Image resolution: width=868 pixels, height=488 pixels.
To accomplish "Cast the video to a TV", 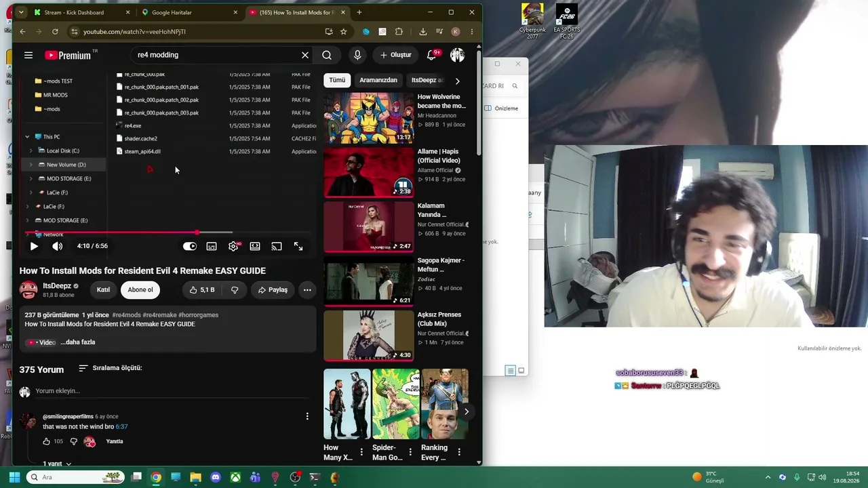I will pyautogui.click(x=277, y=246).
